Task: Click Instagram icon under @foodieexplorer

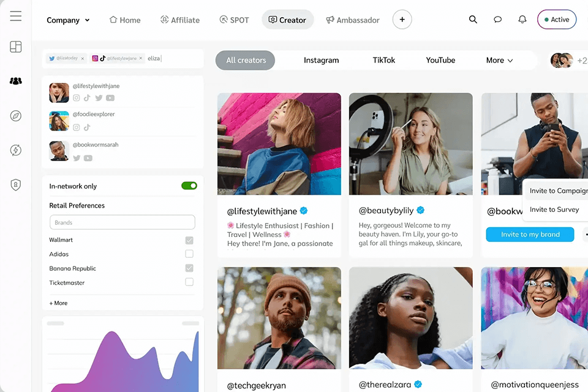Action: click(x=77, y=127)
